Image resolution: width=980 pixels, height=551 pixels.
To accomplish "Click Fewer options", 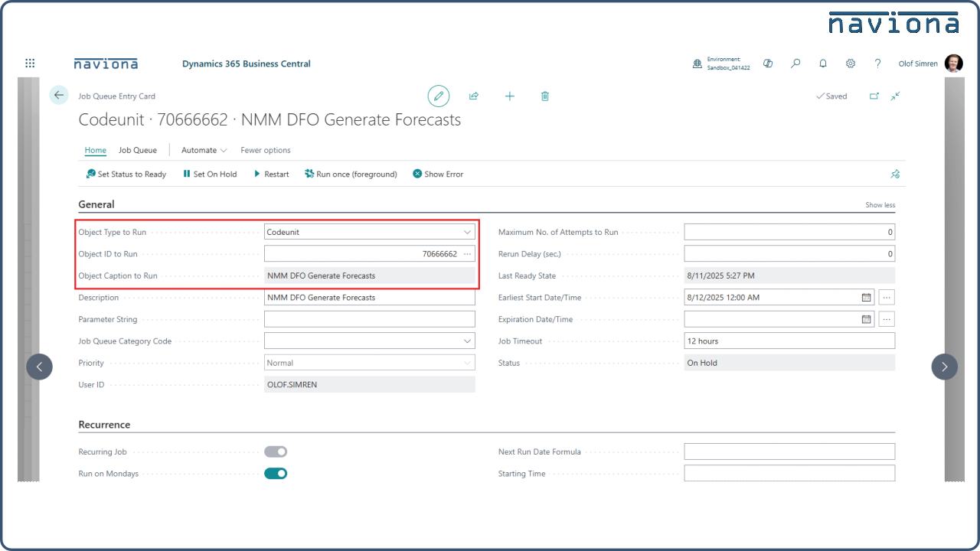I will (x=266, y=150).
